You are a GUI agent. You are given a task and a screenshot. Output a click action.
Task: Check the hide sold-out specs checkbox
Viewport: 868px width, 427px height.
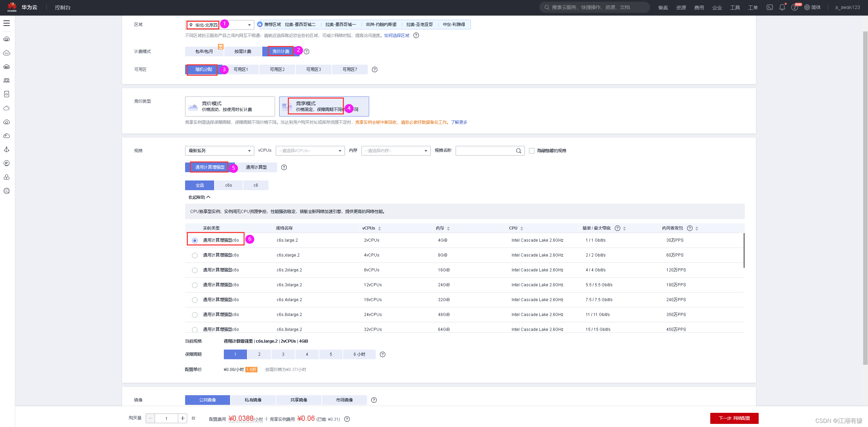(x=532, y=151)
